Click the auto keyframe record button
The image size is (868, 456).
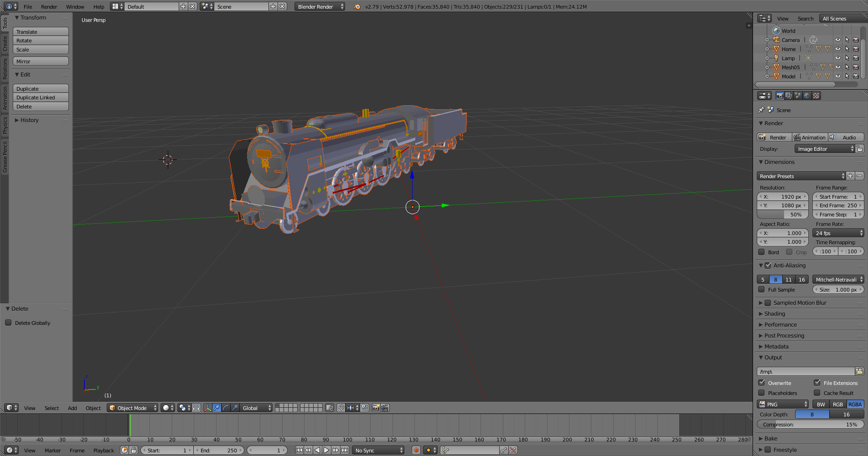pyautogui.click(x=416, y=450)
